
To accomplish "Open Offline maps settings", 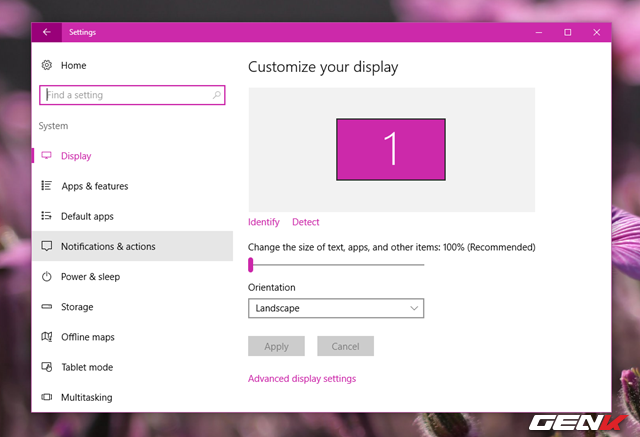I will pos(132,337).
